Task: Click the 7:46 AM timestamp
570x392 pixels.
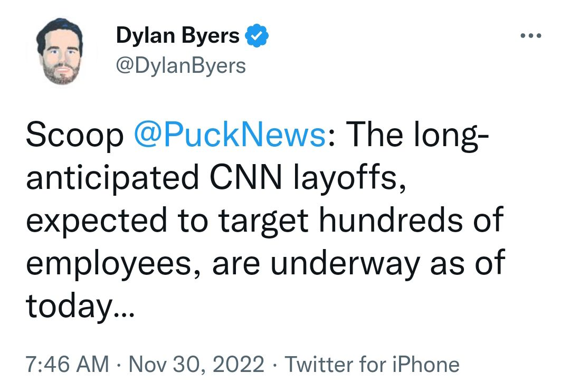Action: pos(67,364)
